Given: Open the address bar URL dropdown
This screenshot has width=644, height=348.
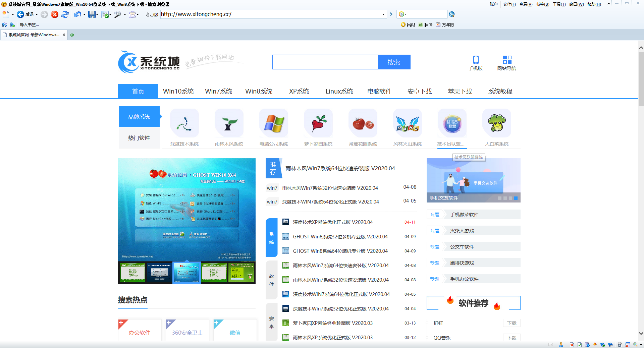Looking at the screenshot, I should [x=383, y=14].
